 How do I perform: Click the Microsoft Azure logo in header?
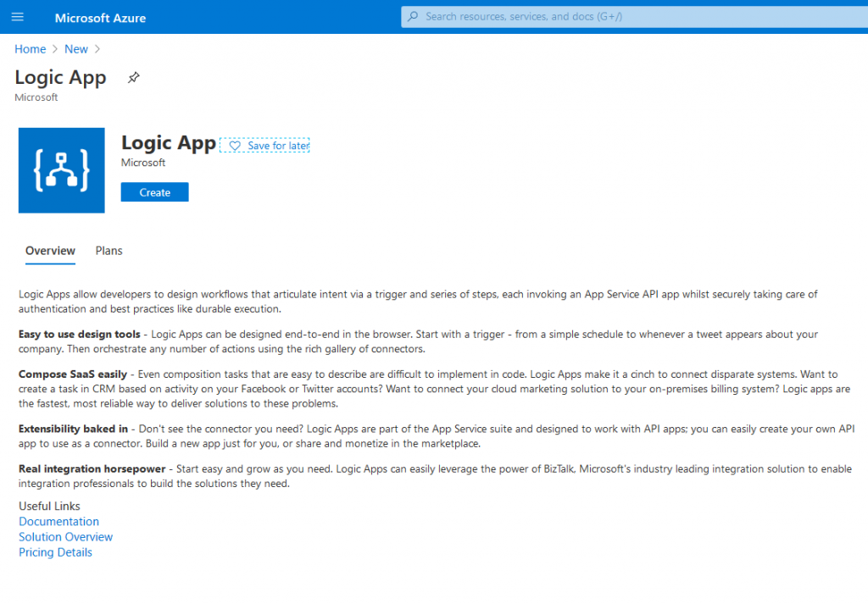pyautogui.click(x=99, y=17)
